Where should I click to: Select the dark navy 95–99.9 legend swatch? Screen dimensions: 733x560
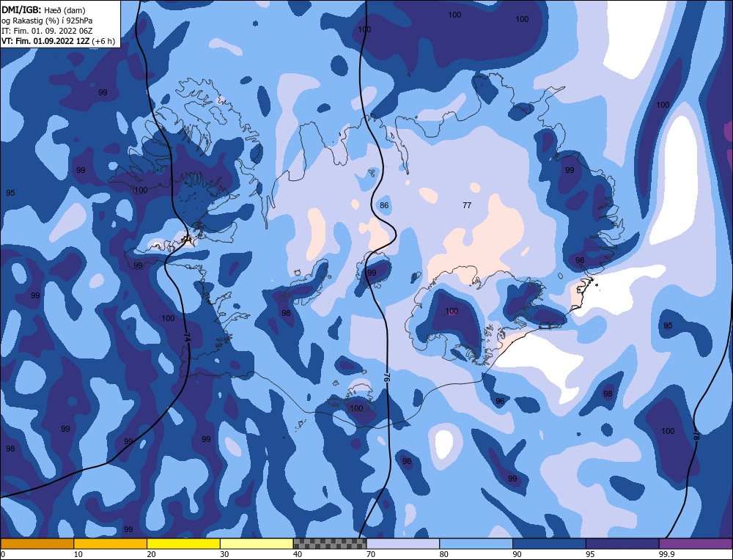tap(622, 544)
